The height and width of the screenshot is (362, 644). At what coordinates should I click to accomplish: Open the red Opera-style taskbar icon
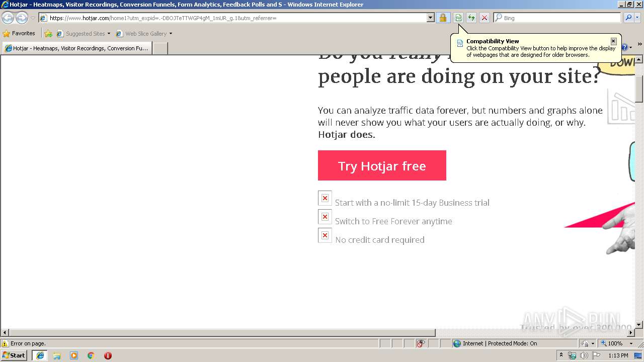pyautogui.click(x=108, y=355)
